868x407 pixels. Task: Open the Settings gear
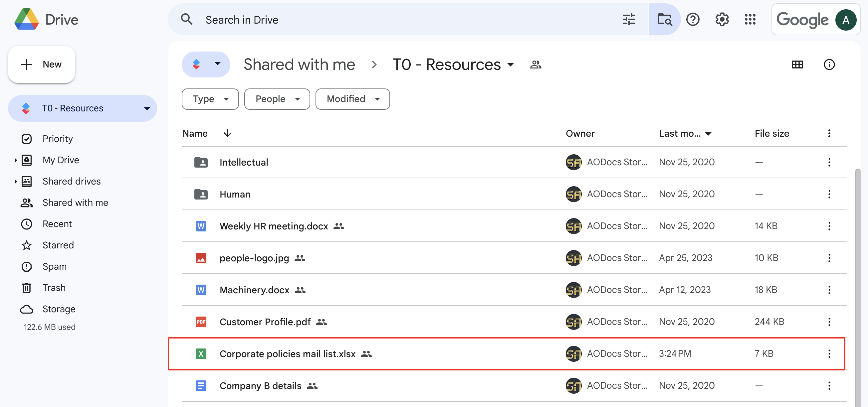722,20
